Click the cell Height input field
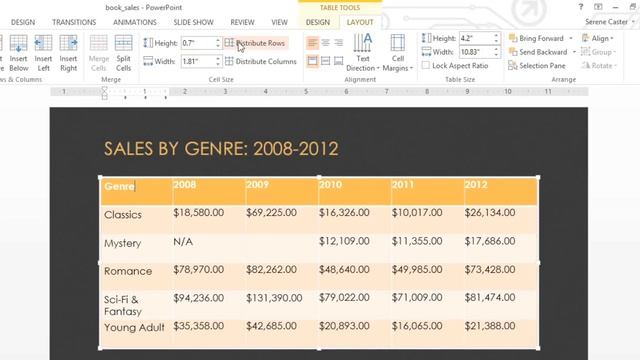The width and height of the screenshot is (640, 360). 198,43
